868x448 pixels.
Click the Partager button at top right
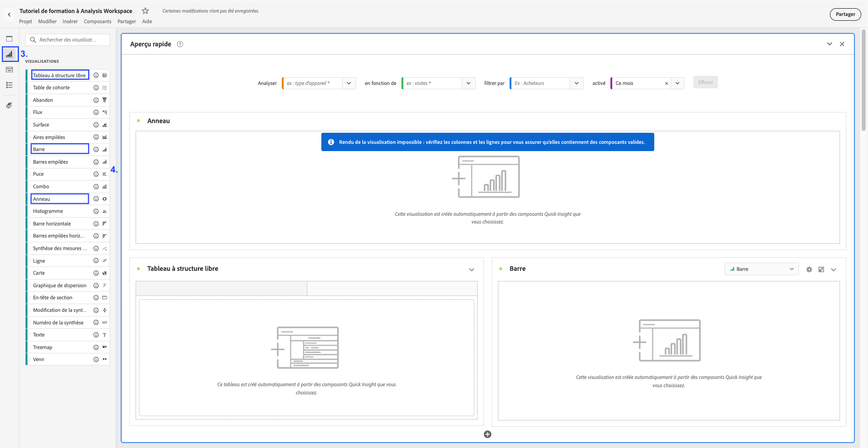(845, 14)
